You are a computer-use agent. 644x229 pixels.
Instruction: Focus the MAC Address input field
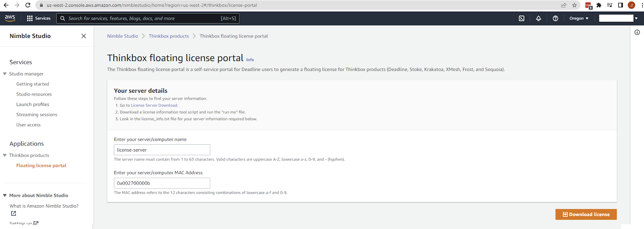[162, 183]
